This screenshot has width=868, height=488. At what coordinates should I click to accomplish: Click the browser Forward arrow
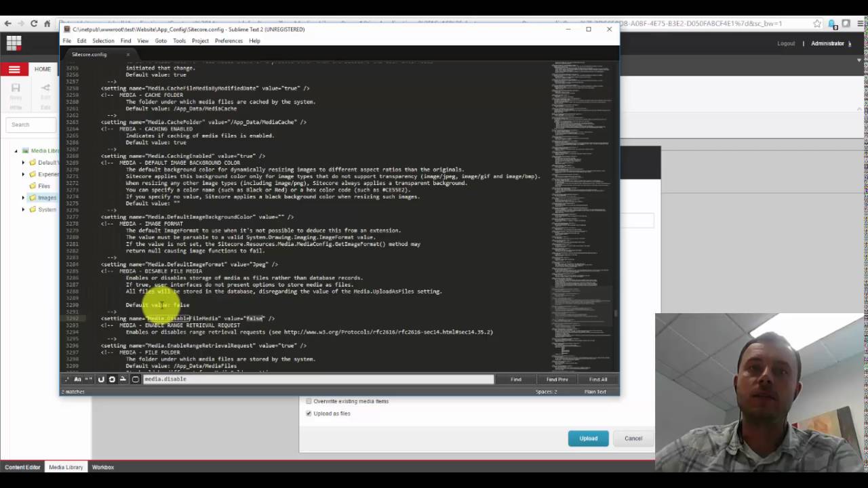21,24
